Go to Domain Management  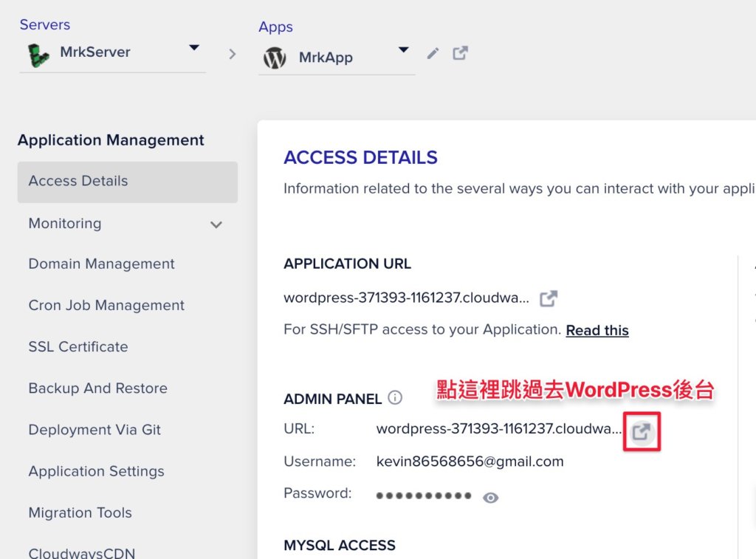102,264
